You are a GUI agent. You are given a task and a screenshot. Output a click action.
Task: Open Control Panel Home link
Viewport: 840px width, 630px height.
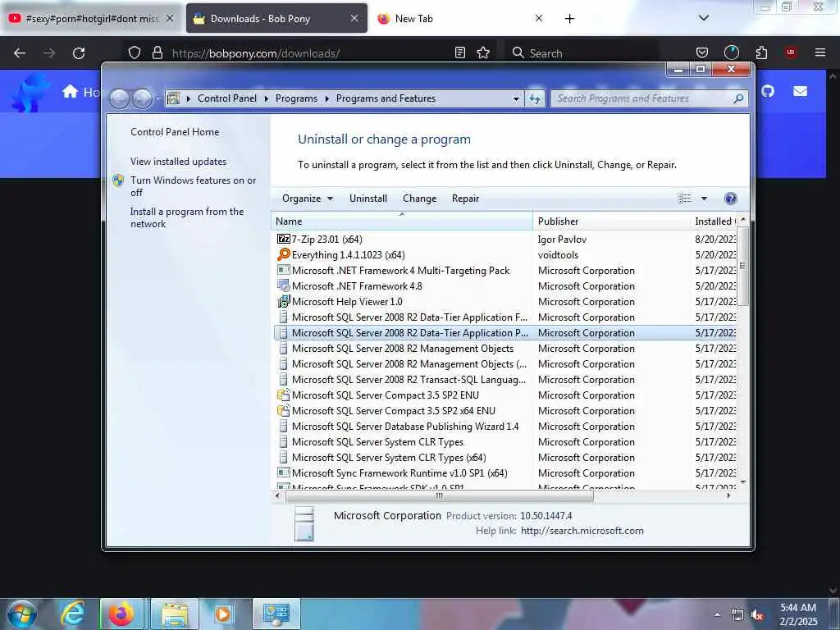[x=175, y=132]
